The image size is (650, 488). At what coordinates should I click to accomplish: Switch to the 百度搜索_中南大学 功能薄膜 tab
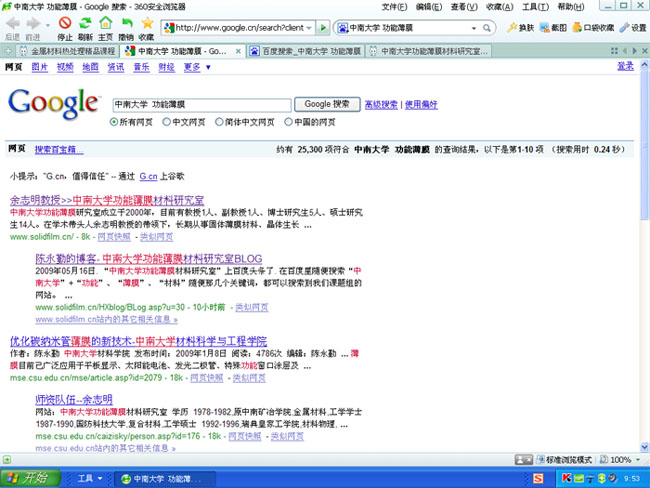[306, 51]
